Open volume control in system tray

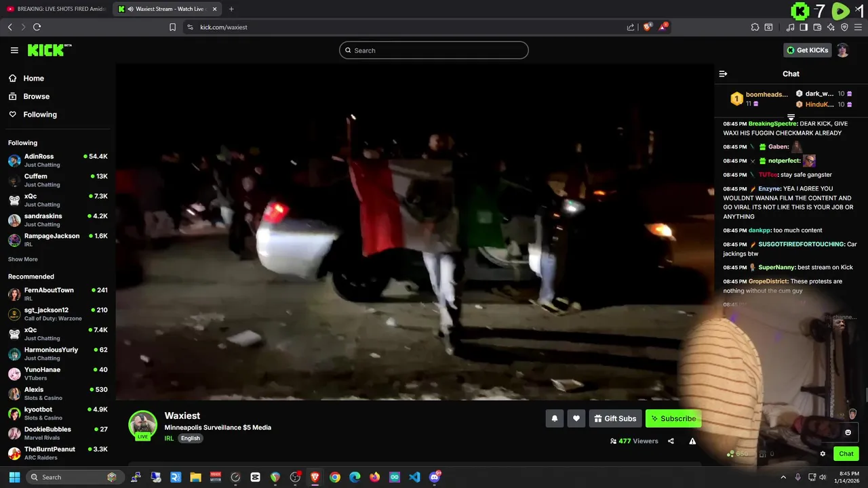click(x=823, y=477)
